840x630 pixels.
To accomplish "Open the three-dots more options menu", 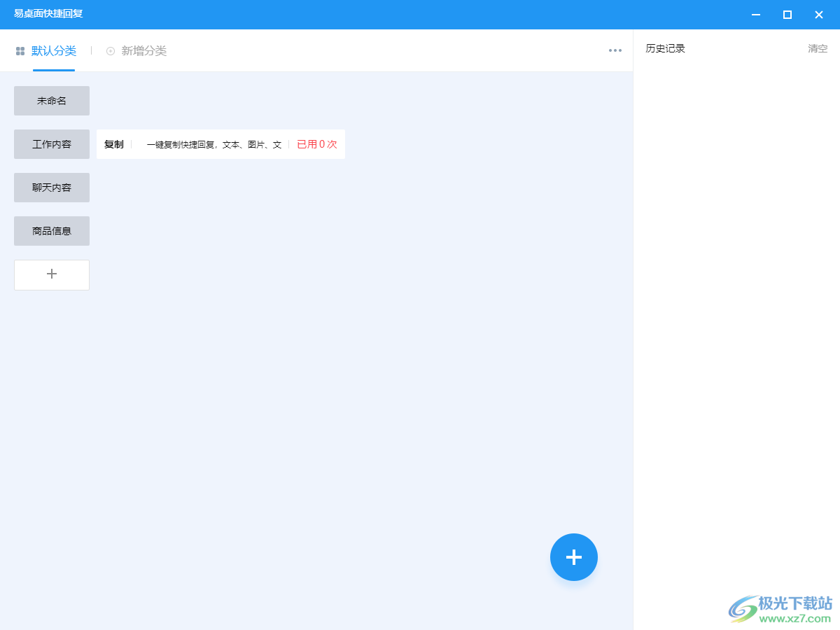I will tap(615, 50).
